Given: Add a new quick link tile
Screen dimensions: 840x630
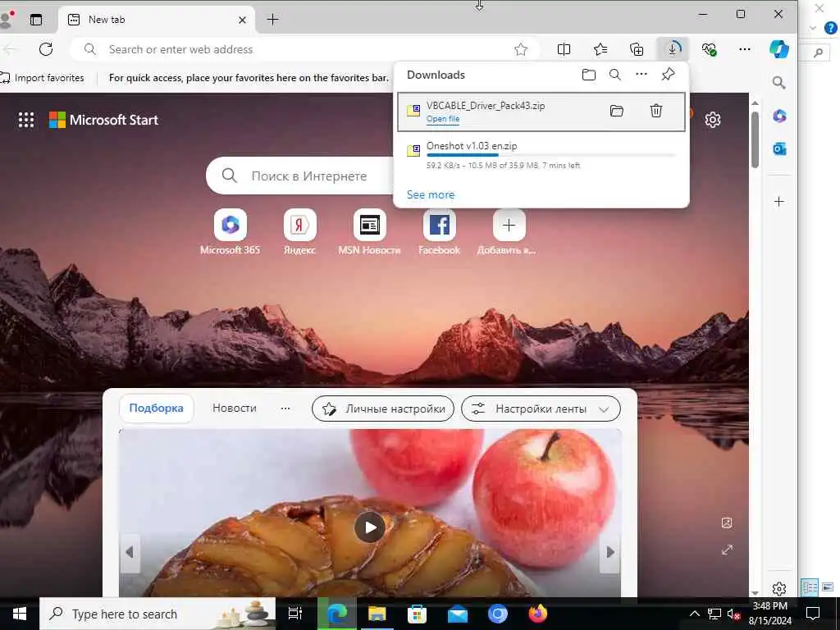Looking at the screenshot, I should 509,232.
